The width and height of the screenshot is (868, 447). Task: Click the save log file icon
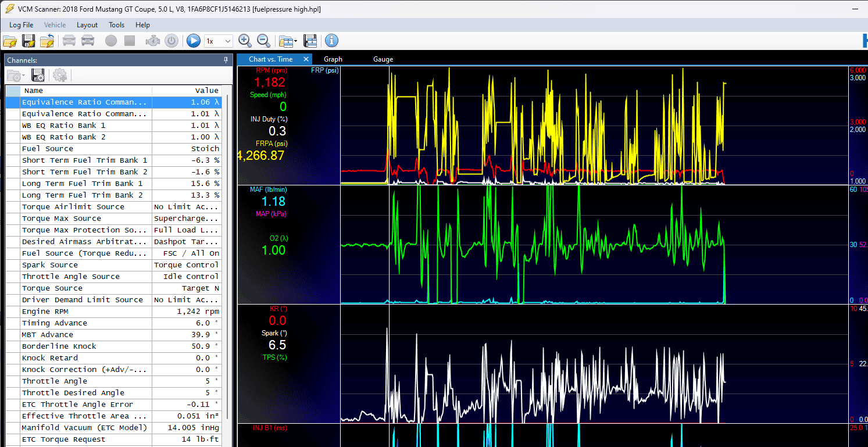28,41
